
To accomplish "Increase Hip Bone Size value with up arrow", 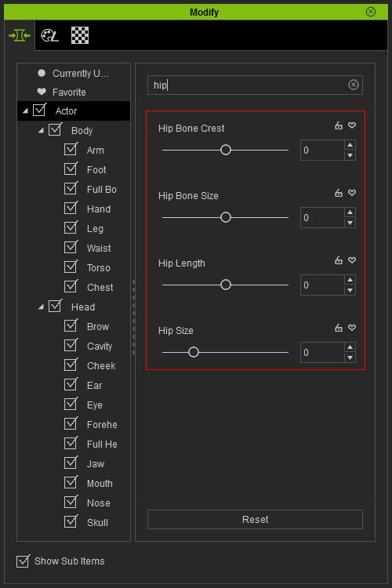I will pos(350,212).
